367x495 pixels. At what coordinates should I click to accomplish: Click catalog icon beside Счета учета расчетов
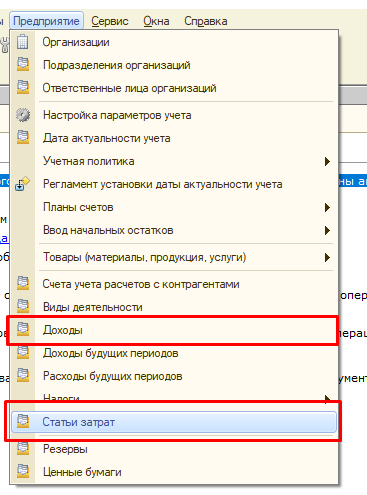click(x=23, y=283)
